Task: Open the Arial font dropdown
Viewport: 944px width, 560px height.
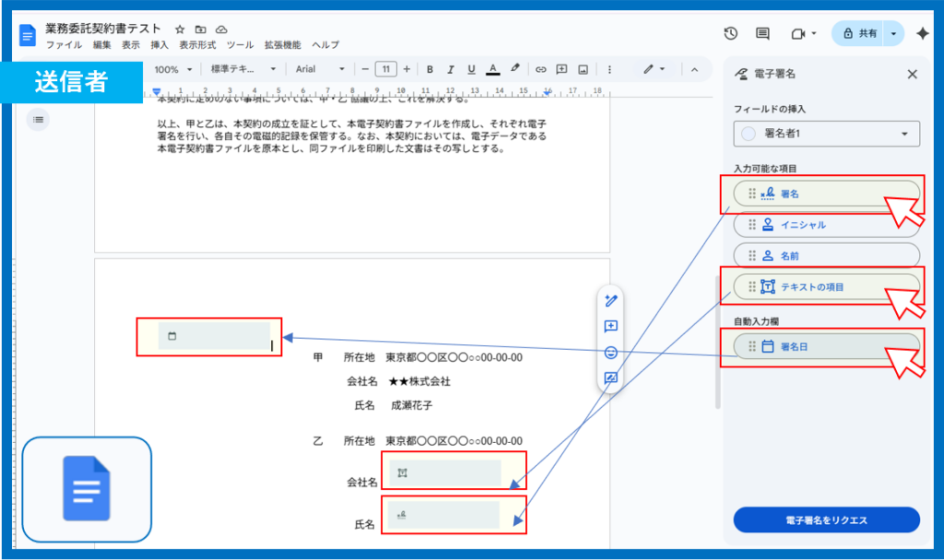Action: 320,69
